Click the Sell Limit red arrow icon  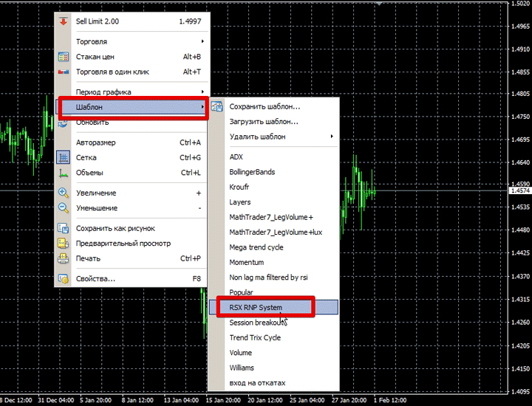click(x=64, y=21)
